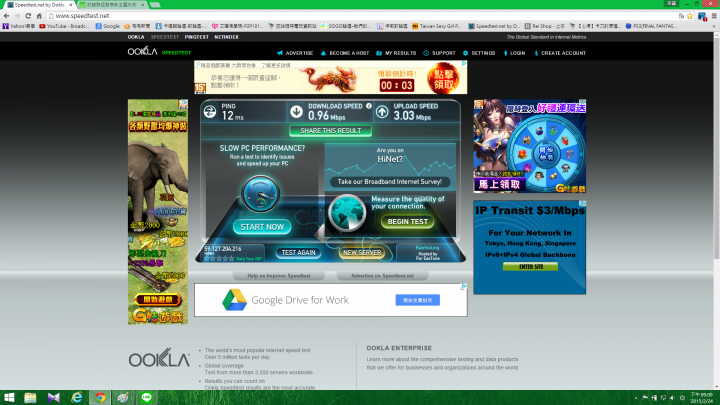Click Advertise on Speedtest.net link
The height and width of the screenshot is (405, 720).
[382, 276]
